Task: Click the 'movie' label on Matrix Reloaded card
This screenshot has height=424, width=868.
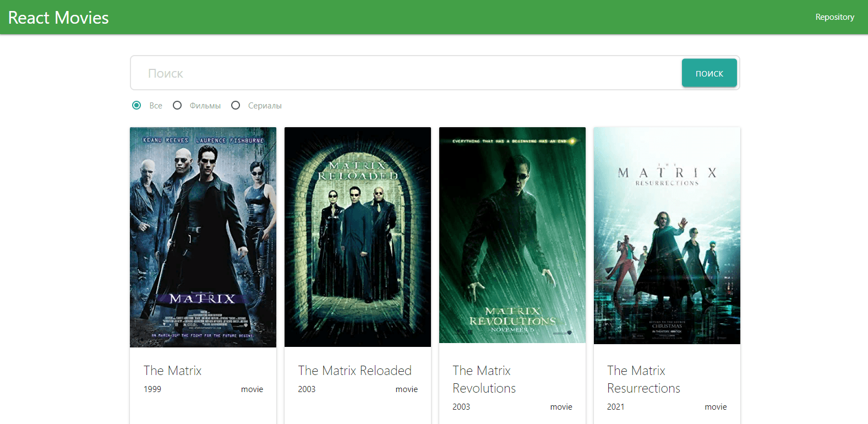Action: coord(407,389)
